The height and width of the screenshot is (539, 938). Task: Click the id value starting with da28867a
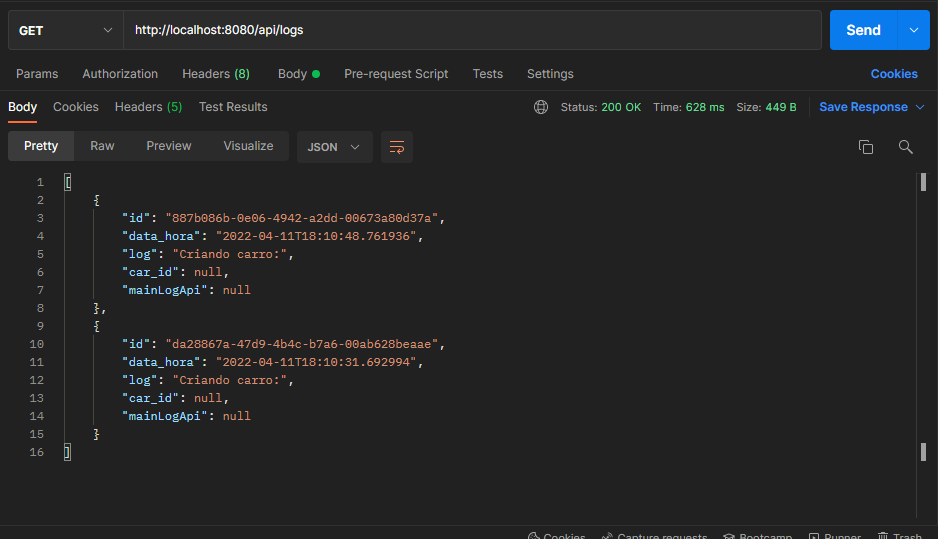302,344
